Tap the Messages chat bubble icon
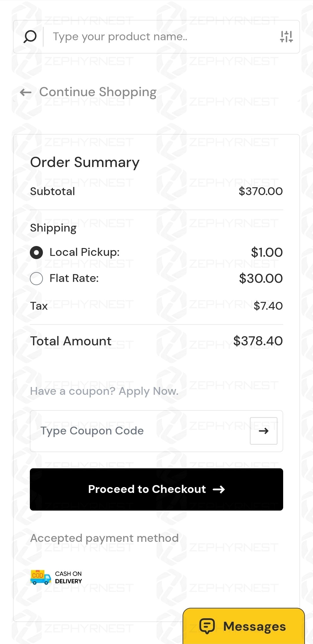Image resolution: width=313 pixels, height=644 pixels. [207, 626]
